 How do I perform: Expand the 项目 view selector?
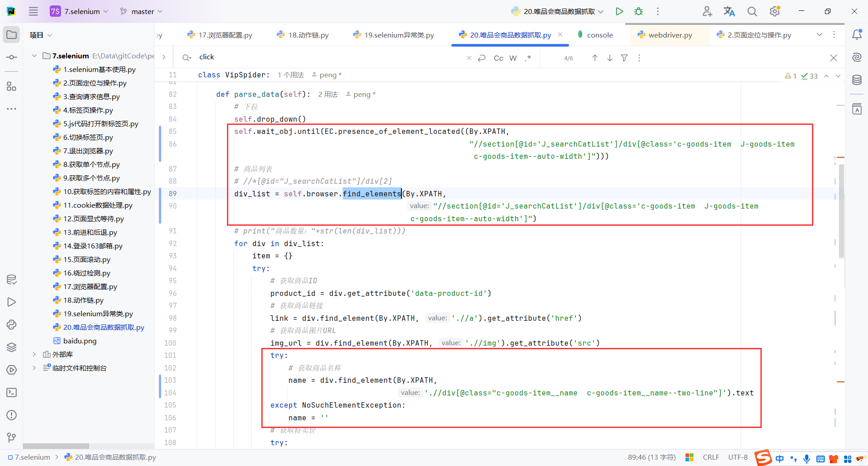point(41,35)
